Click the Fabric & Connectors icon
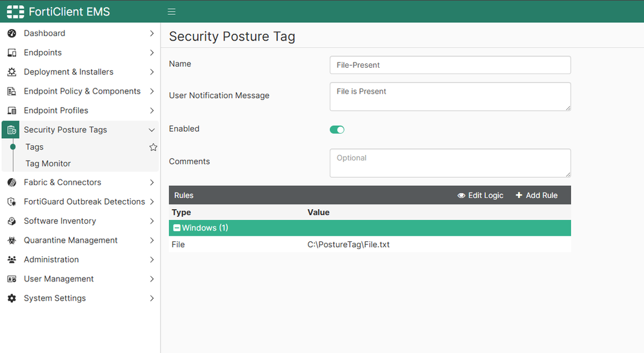 12,183
